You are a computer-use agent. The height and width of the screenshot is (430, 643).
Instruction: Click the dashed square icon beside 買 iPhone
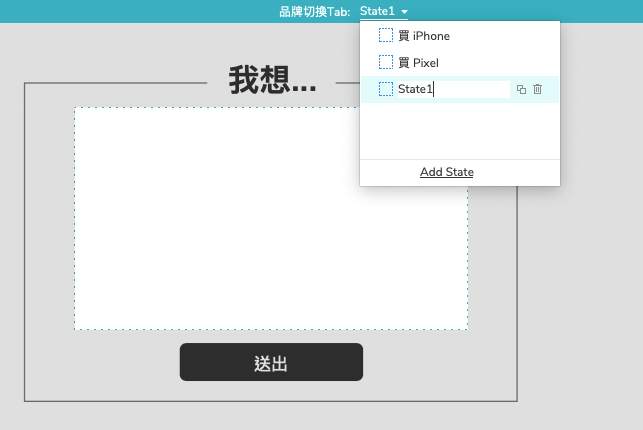pyautogui.click(x=386, y=36)
